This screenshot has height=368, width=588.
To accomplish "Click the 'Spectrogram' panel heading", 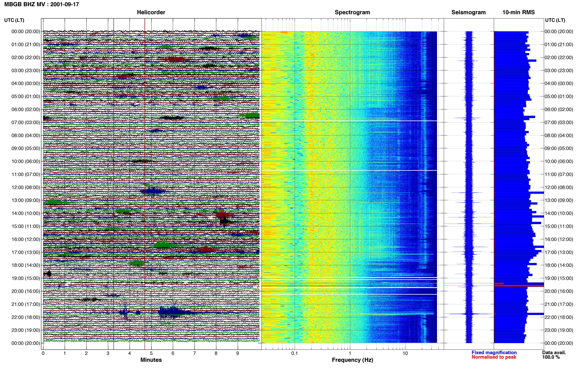I will [x=352, y=12].
